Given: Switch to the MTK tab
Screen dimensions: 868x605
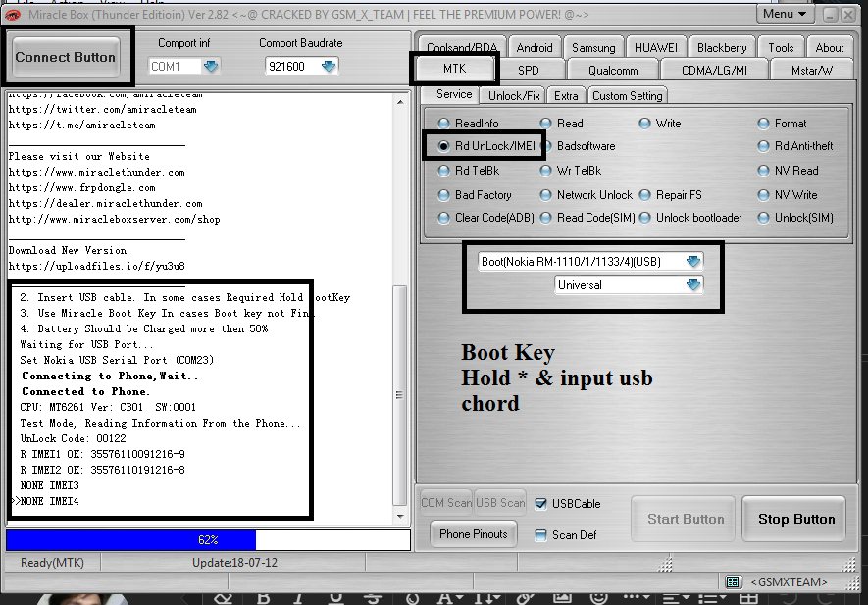Looking at the screenshot, I should (x=454, y=69).
